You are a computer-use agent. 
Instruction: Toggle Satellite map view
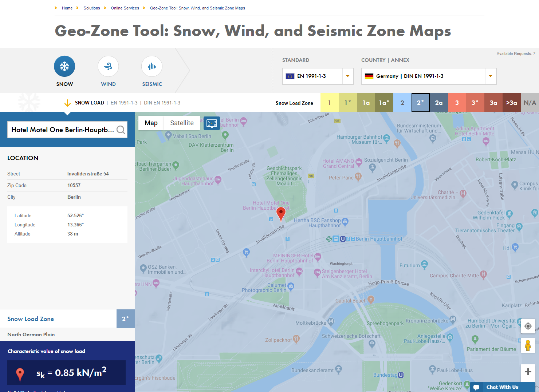click(x=182, y=123)
